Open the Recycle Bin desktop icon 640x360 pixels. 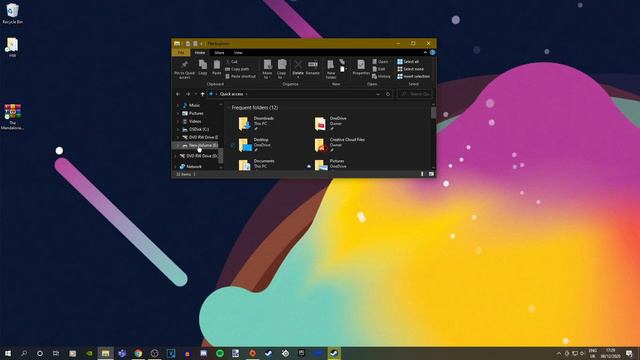(13, 13)
